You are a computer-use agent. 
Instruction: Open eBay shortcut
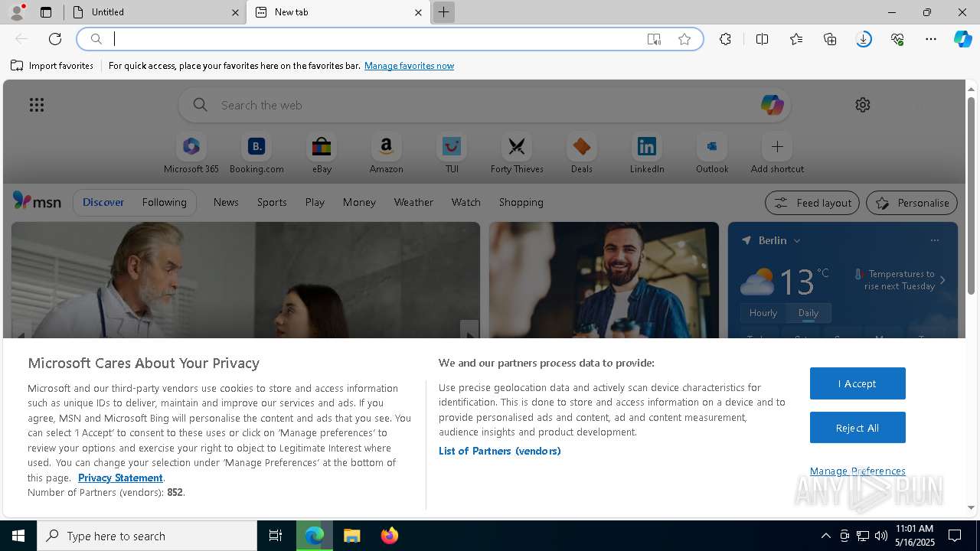[x=322, y=154]
